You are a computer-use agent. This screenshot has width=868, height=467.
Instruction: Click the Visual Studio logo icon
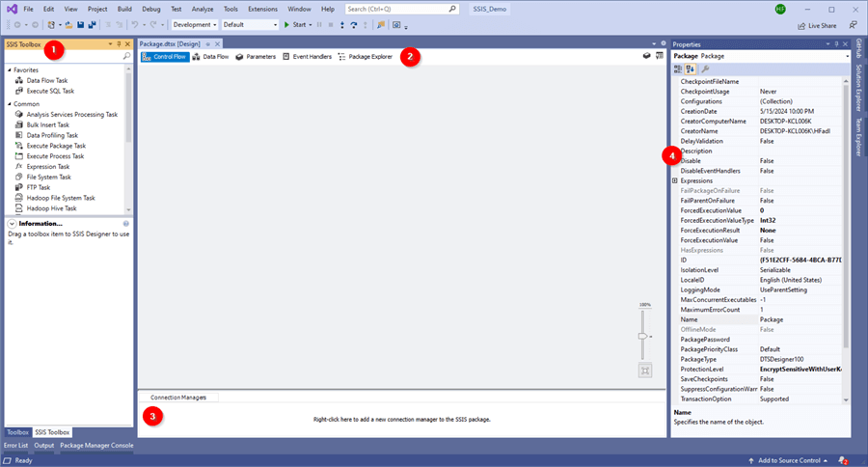[12, 9]
